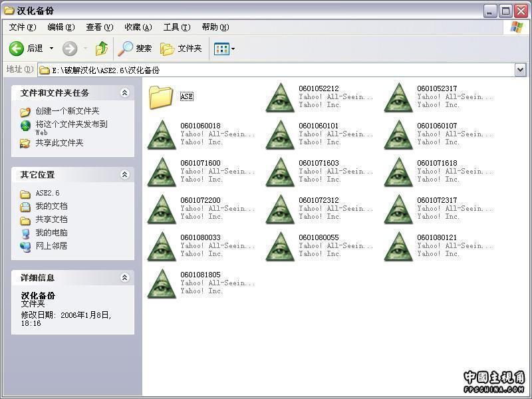Collapse the 详细信息 panel
Screen dimensions: 532x399
click(125, 277)
